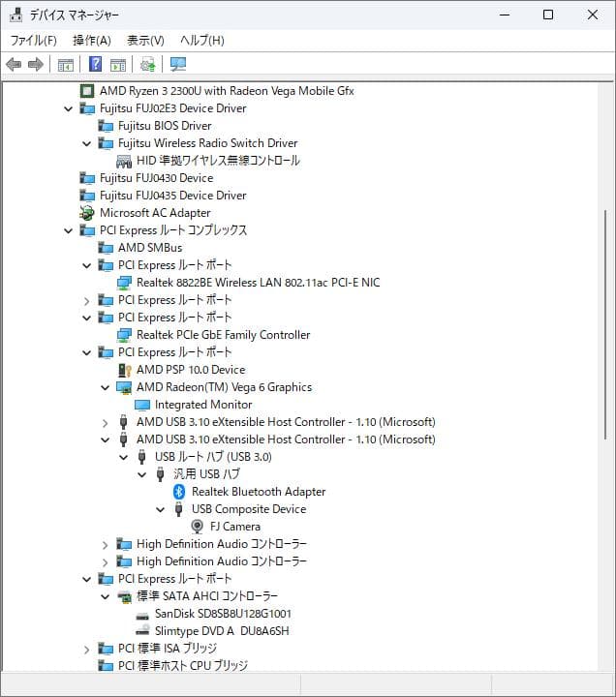Collapse the 汎用 USB ハブ node
Image resolution: width=616 pixels, height=697 pixels.
141,474
